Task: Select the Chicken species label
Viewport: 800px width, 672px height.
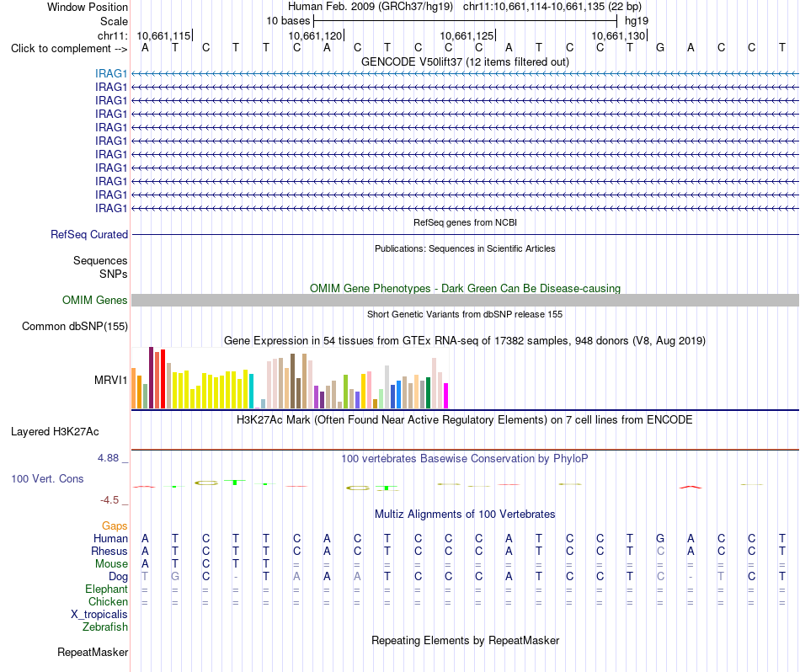Action: [108, 601]
